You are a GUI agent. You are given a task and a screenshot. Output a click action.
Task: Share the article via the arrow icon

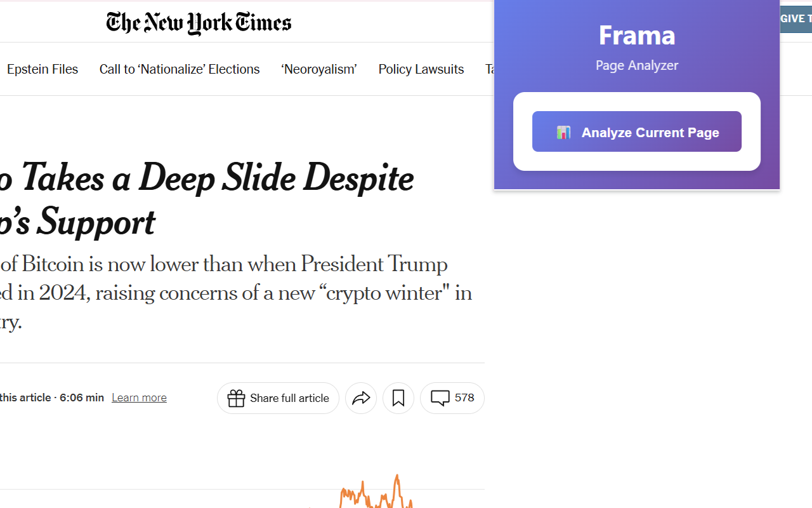coord(360,398)
